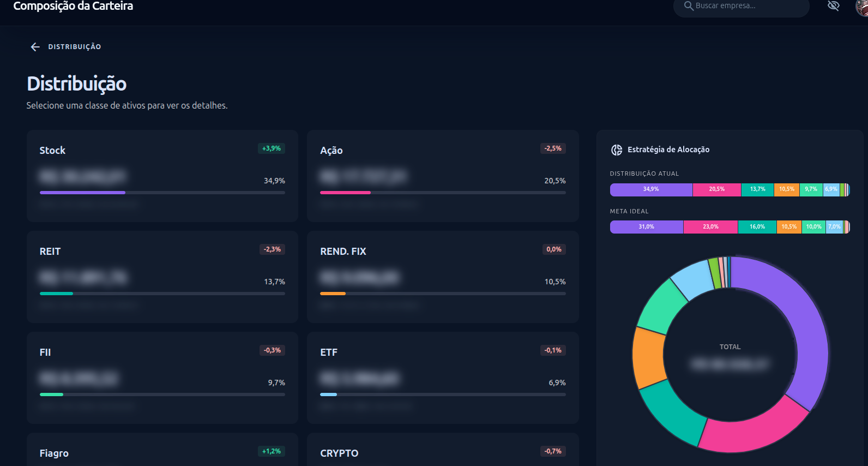Click the 20,5% share value in Ação card
Screen dimensions: 868x466
pos(555,181)
